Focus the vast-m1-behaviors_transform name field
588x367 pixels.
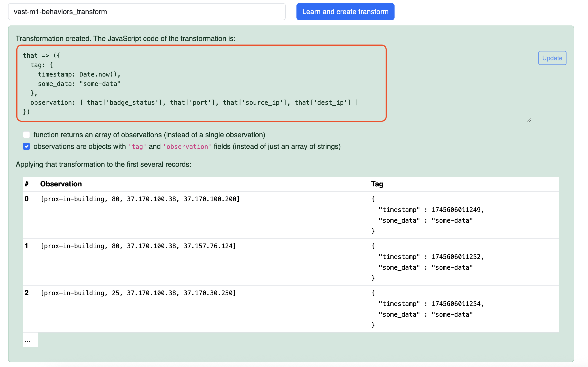[x=147, y=12]
